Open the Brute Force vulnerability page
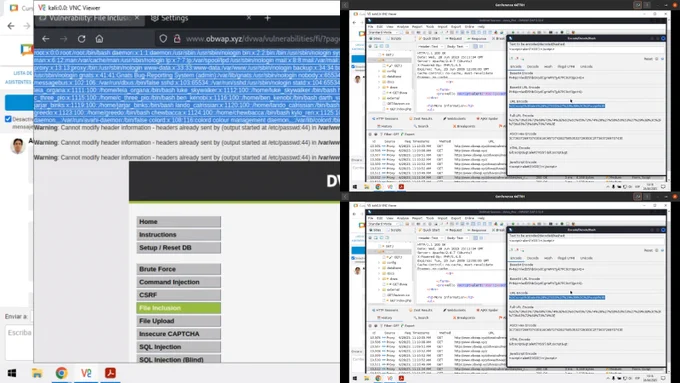680x383 pixels. [179, 269]
